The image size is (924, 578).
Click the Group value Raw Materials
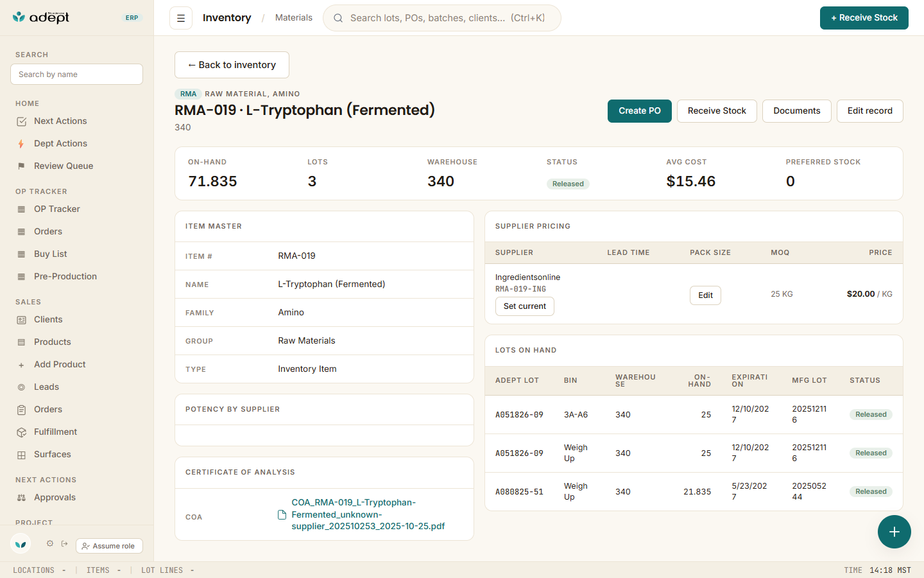tap(307, 341)
